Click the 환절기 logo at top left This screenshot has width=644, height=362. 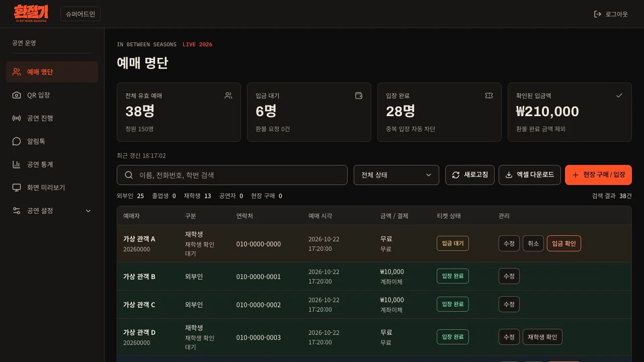(31, 14)
